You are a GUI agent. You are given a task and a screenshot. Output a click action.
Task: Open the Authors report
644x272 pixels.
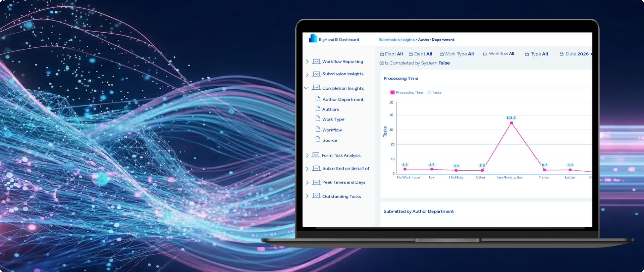point(331,109)
